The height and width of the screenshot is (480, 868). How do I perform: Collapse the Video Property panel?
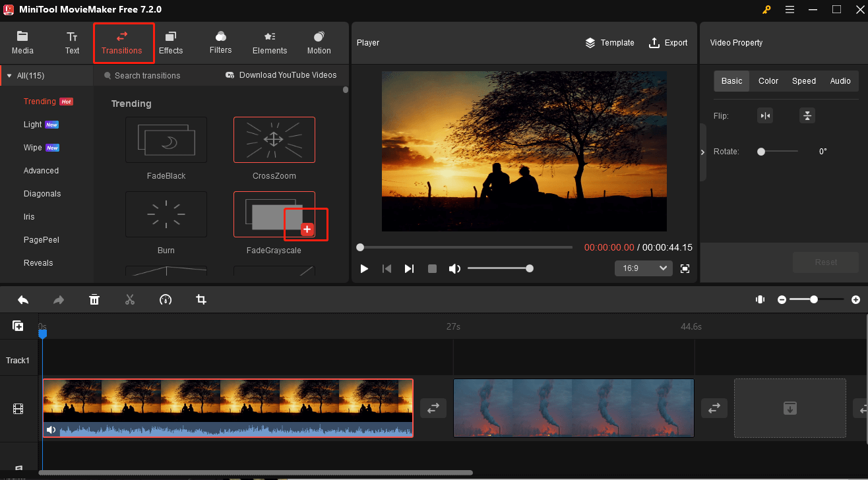702,152
